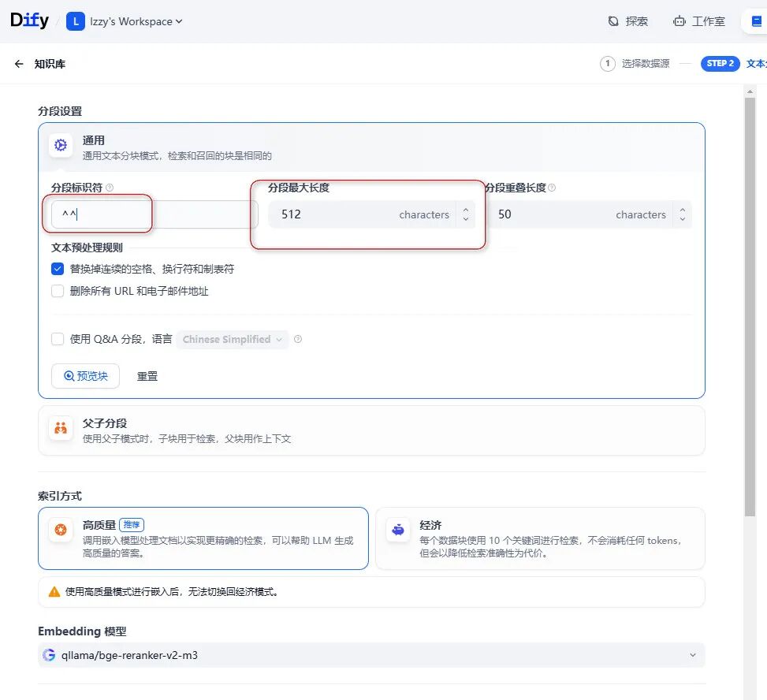Click the 高质量 orange star icon
This screenshot has width=767, height=700.
click(x=61, y=530)
